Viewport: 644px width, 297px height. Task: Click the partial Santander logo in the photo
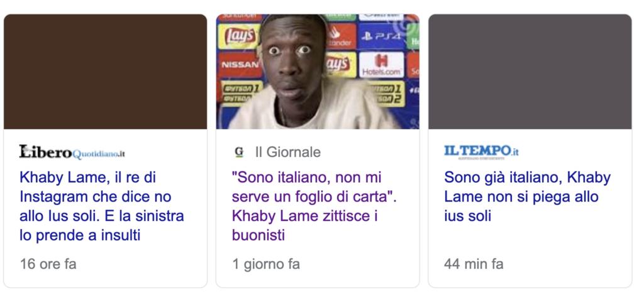click(341, 36)
